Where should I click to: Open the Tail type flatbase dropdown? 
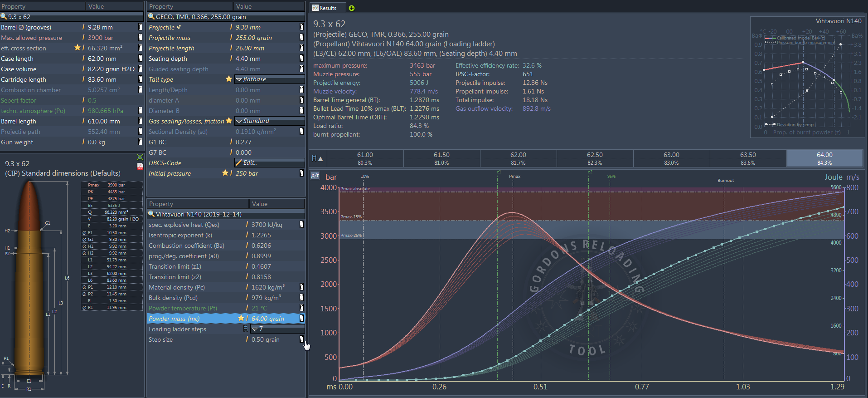(269, 79)
